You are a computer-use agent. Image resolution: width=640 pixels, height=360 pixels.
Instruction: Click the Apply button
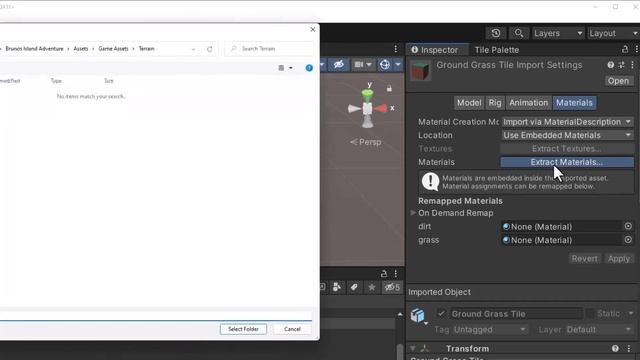(619, 259)
